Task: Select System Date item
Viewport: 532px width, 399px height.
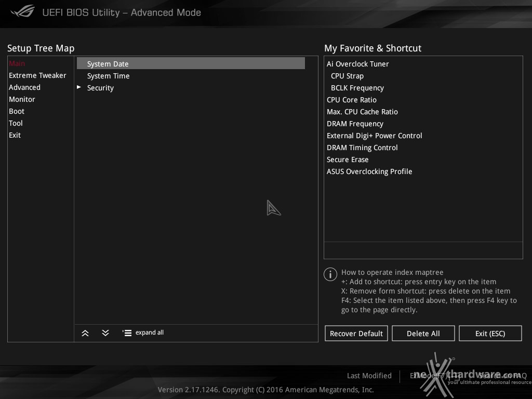Action: coord(191,63)
